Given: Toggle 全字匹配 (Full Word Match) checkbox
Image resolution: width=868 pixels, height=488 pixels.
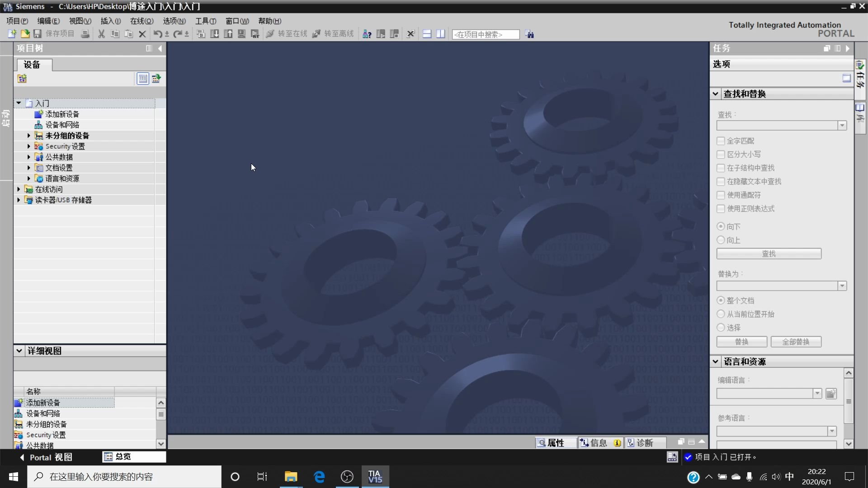Looking at the screenshot, I should pyautogui.click(x=721, y=141).
